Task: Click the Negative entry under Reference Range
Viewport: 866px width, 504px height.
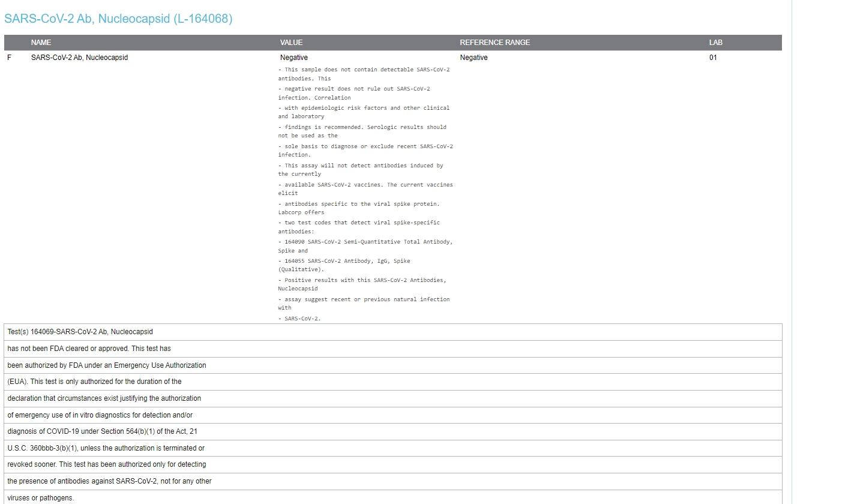Action: [x=474, y=58]
